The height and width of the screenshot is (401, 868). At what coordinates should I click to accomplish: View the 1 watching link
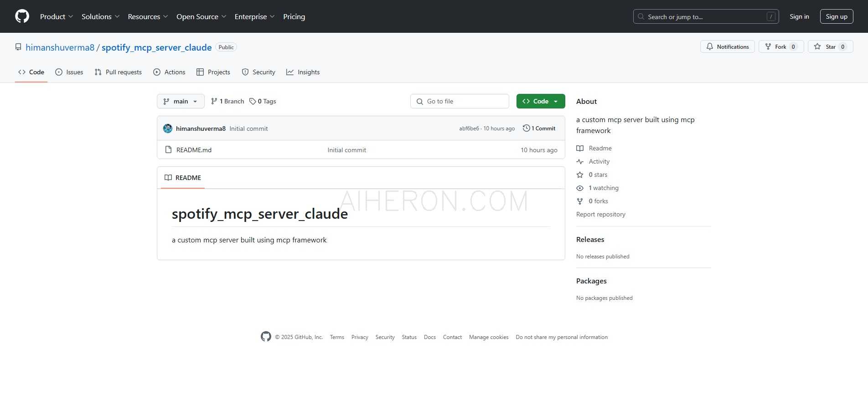tap(597, 188)
